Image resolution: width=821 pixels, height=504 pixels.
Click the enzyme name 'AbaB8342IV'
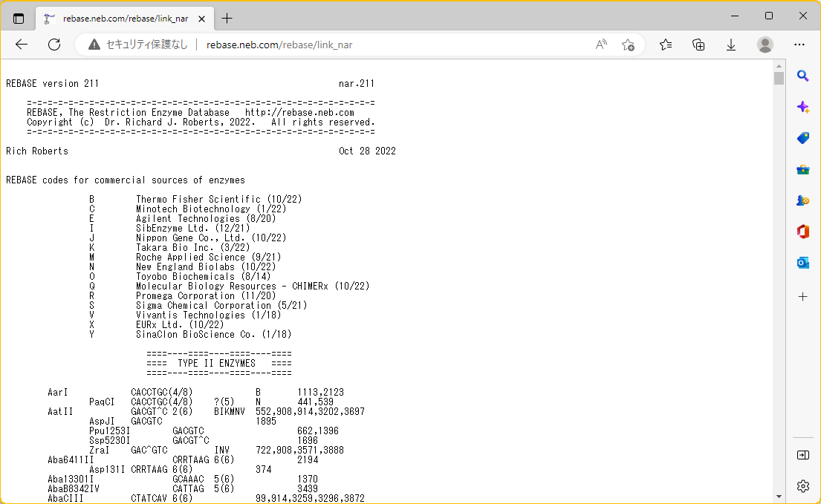(x=74, y=489)
